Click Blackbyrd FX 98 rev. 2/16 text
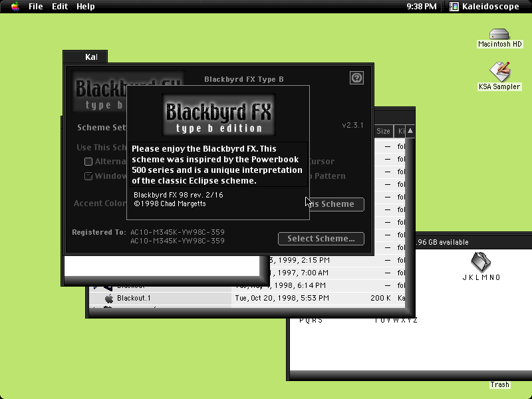The image size is (532, 399). [x=178, y=195]
